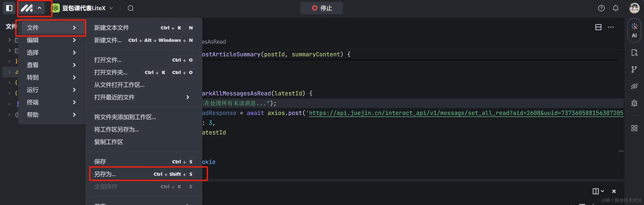Image resolution: width=644 pixels, height=205 pixels.
Task: Expand the second folder in the file tree
Action: [x=10, y=50]
